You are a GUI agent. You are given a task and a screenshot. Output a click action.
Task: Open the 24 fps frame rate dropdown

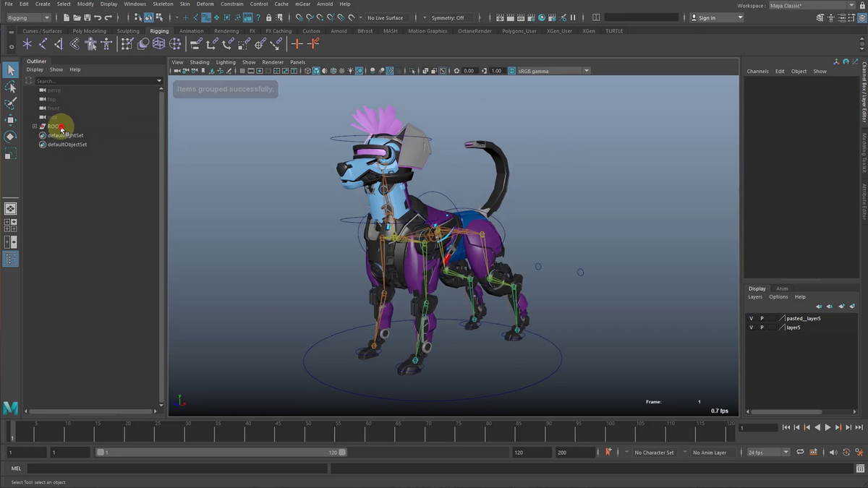tap(768, 453)
